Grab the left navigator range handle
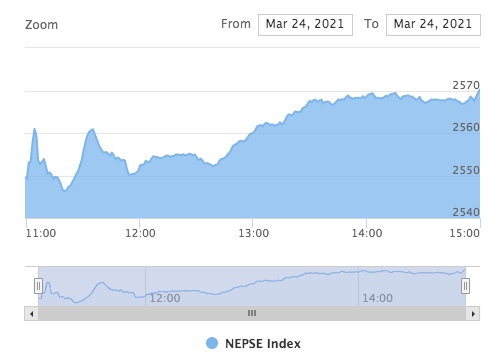Image resolution: width=501 pixels, height=361 pixels. pos(38,286)
